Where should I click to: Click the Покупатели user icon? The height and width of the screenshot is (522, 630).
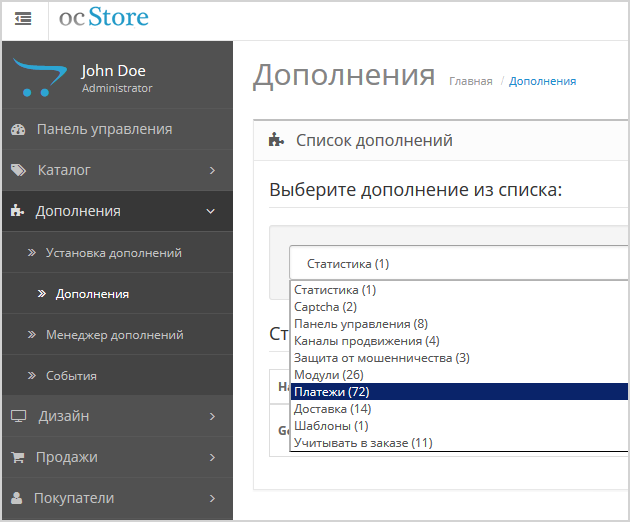click(17, 498)
